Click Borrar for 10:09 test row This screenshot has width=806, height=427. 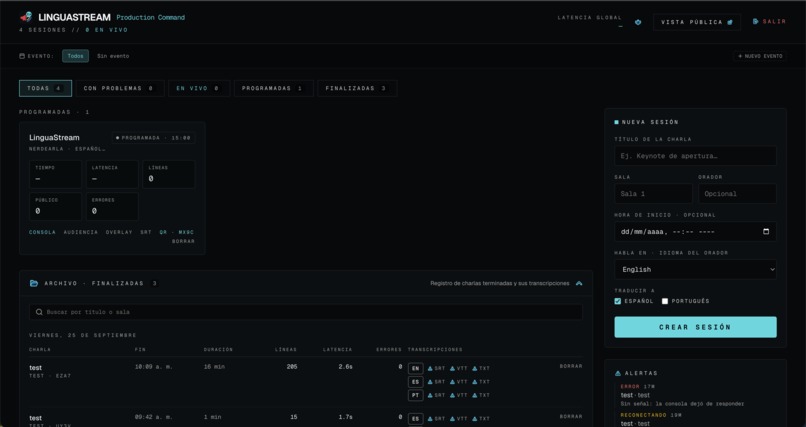click(571, 366)
